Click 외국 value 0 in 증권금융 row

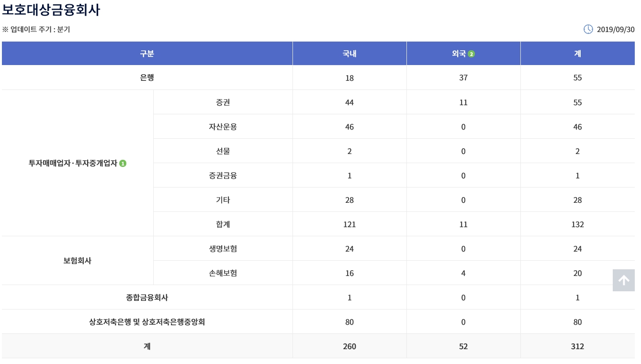(x=463, y=176)
